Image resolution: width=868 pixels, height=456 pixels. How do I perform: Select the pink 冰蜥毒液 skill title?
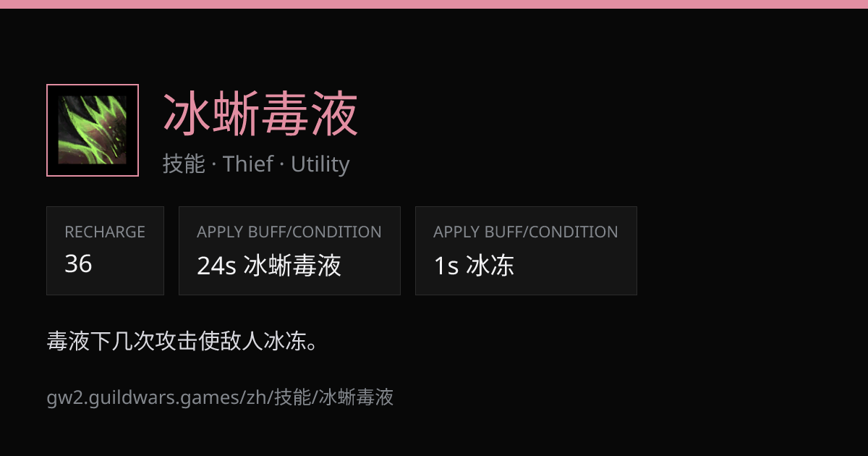(x=260, y=114)
